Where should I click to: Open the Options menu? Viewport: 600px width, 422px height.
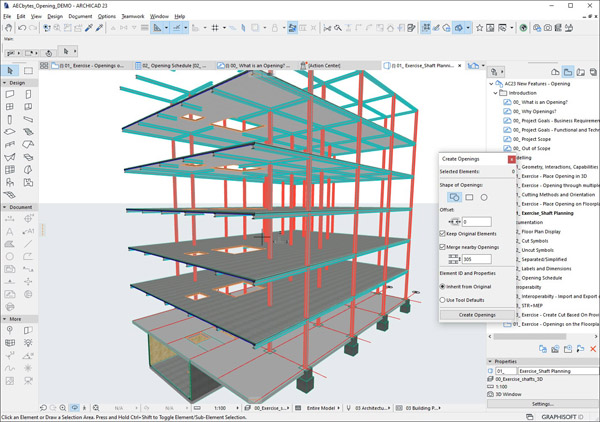[x=106, y=16]
